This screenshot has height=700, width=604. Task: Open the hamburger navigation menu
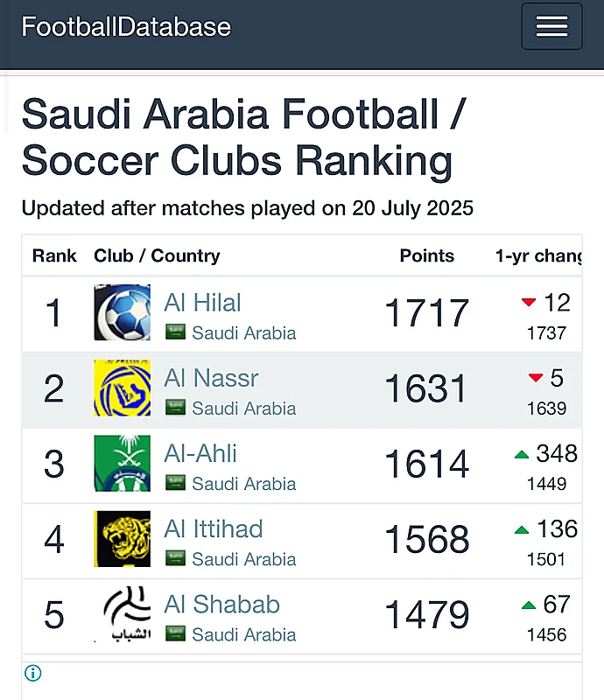551,26
